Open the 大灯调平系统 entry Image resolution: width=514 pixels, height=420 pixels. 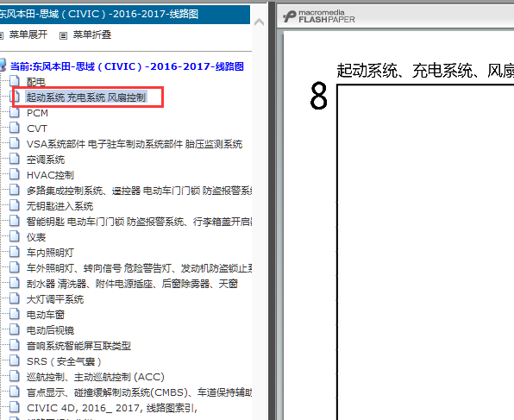pos(55,299)
